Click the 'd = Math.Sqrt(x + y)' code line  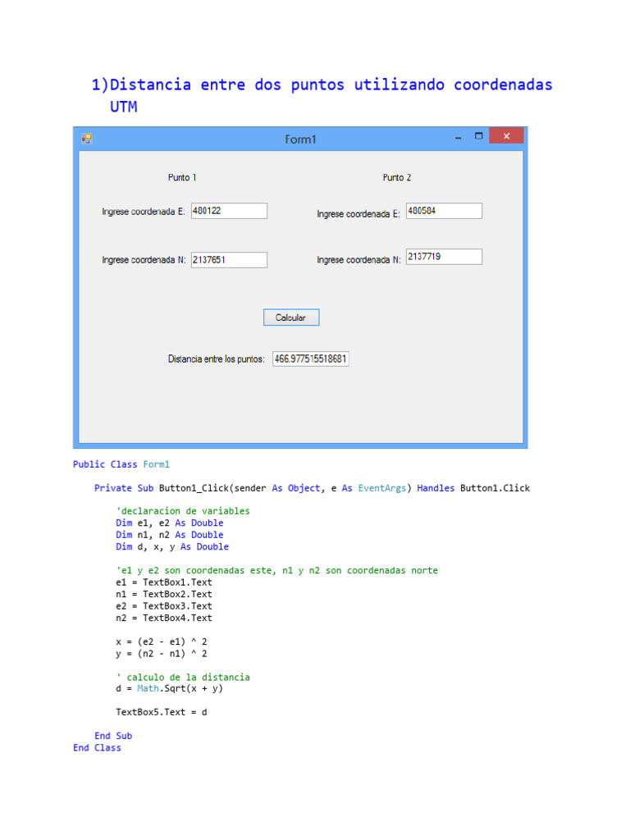pyautogui.click(x=170, y=689)
